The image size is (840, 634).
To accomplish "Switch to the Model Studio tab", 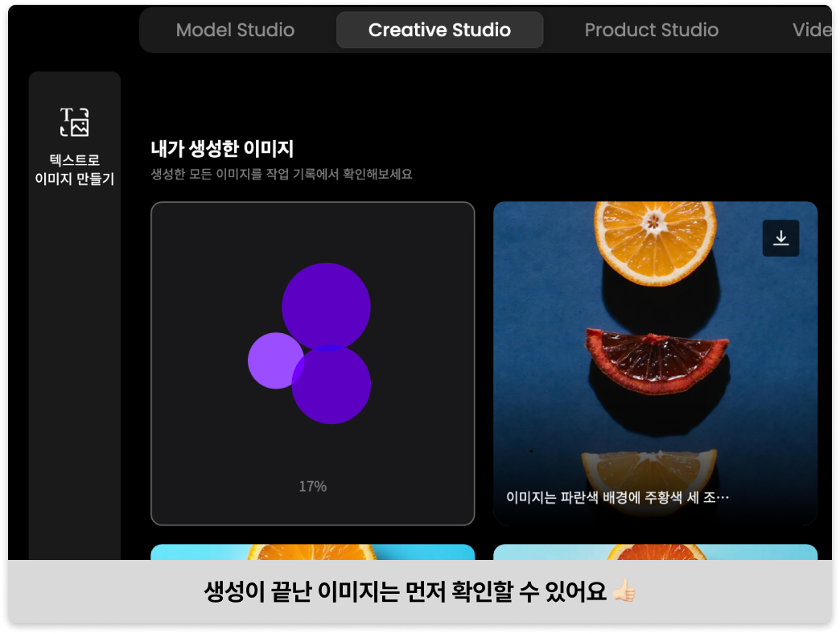I will click(235, 30).
